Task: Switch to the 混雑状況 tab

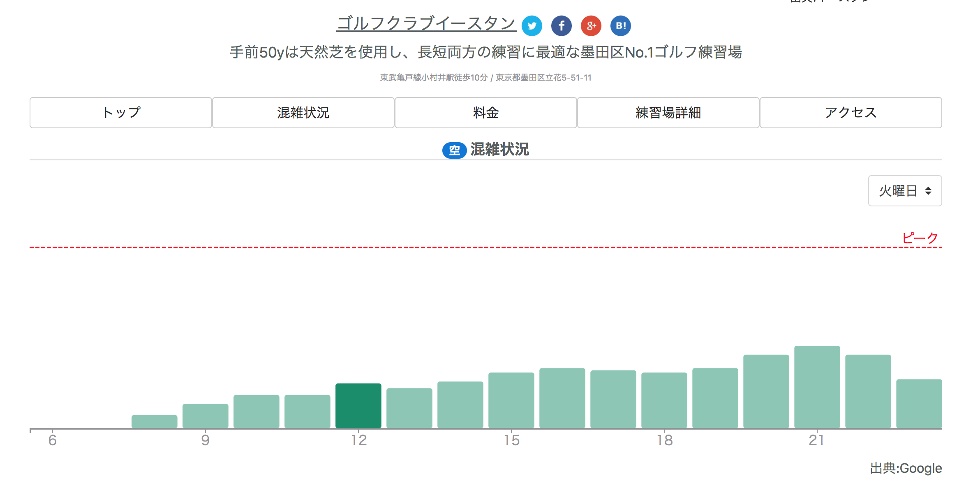Action: pyautogui.click(x=303, y=113)
